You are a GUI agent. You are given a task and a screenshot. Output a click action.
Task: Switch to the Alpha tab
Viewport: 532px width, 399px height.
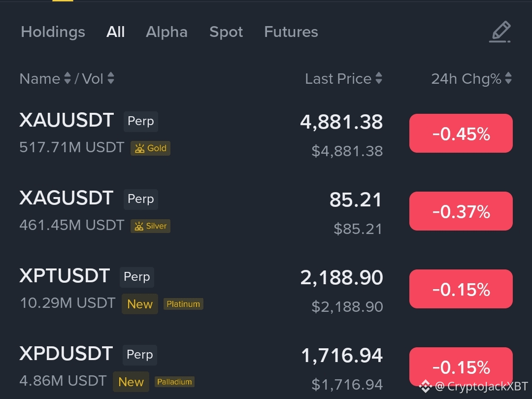click(x=166, y=32)
